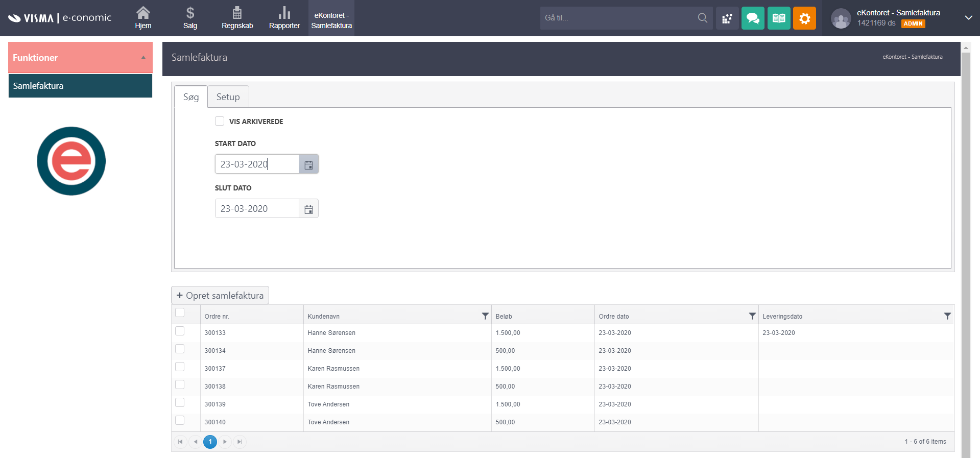Collapse the Funktioner panel
The height and width of the screenshot is (458, 980).
tap(144, 58)
